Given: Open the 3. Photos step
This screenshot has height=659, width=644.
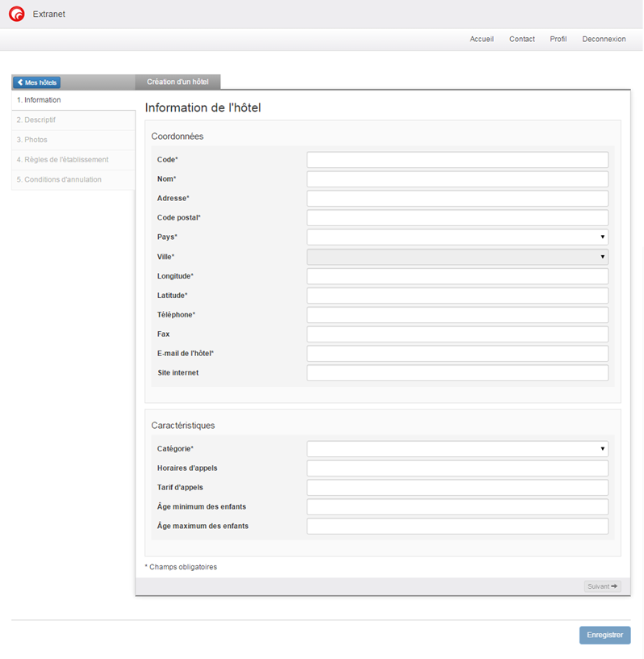Looking at the screenshot, I should (32, 140).
